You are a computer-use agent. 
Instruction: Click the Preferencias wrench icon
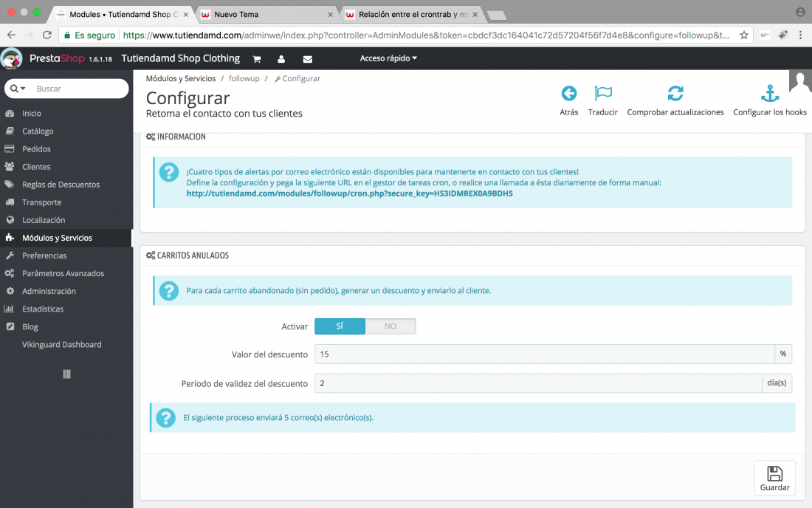click(10, 255)
